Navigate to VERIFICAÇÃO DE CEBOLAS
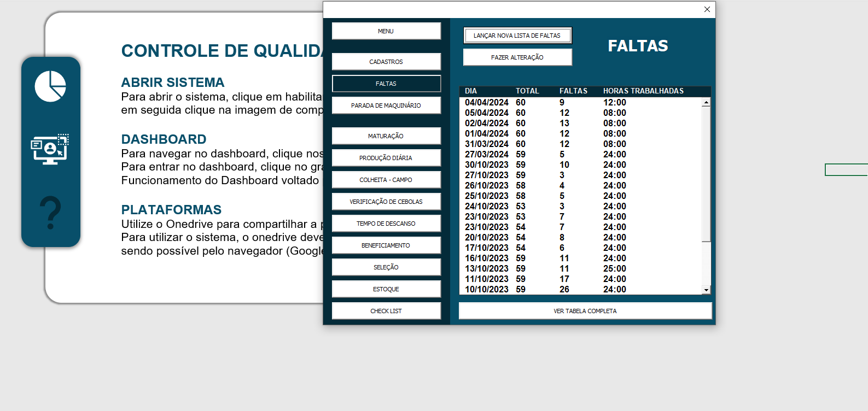Viewport: 868px width, 411px height. tap(386, 202)
